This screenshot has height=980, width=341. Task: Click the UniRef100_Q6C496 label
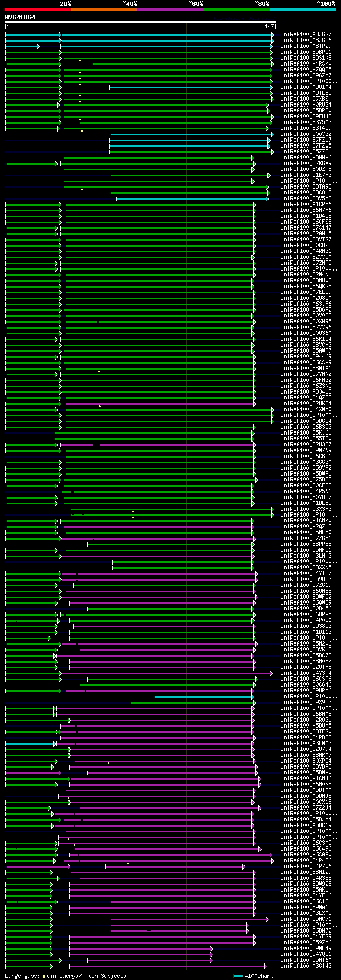point(306,849)
